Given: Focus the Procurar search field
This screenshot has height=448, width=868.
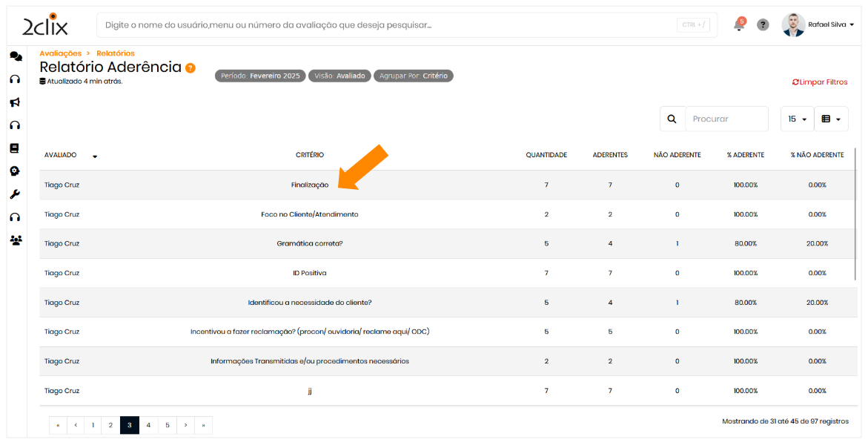Looking at the screenshot, I should coord(726,119).
